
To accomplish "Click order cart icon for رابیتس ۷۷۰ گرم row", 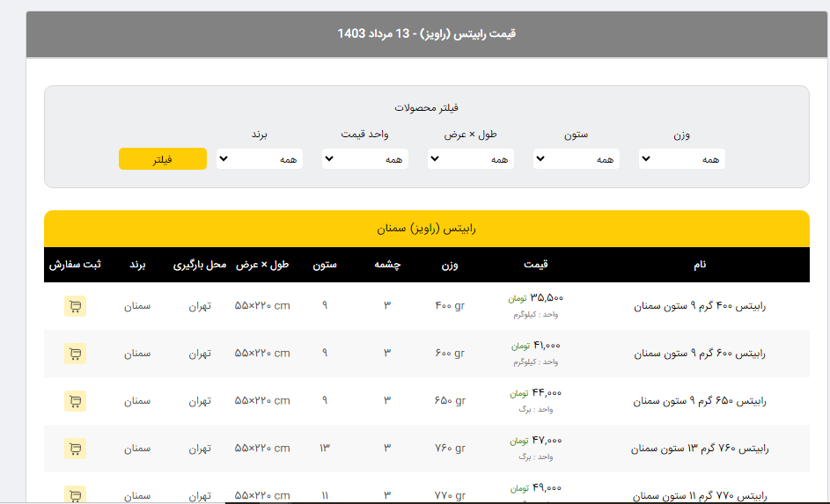I will [75, 493].
